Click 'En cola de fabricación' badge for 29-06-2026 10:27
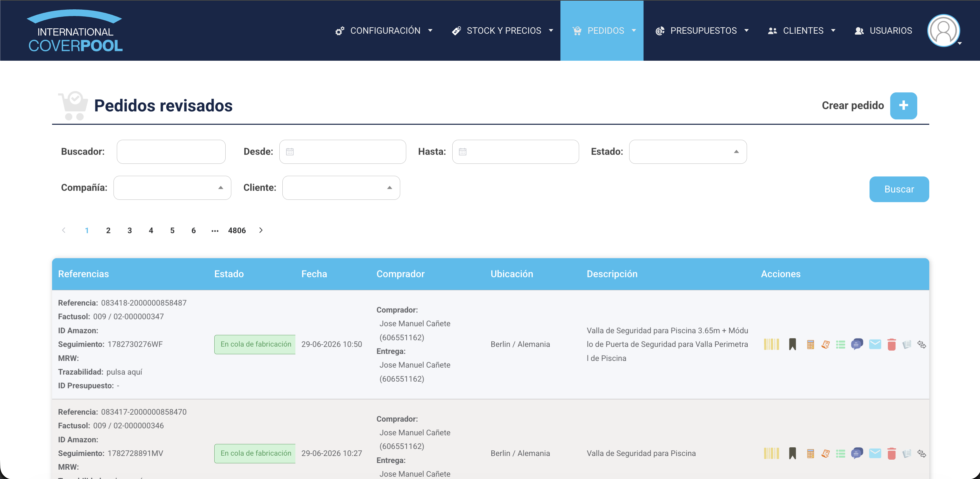The image size is (980, 479). point(255,454)
